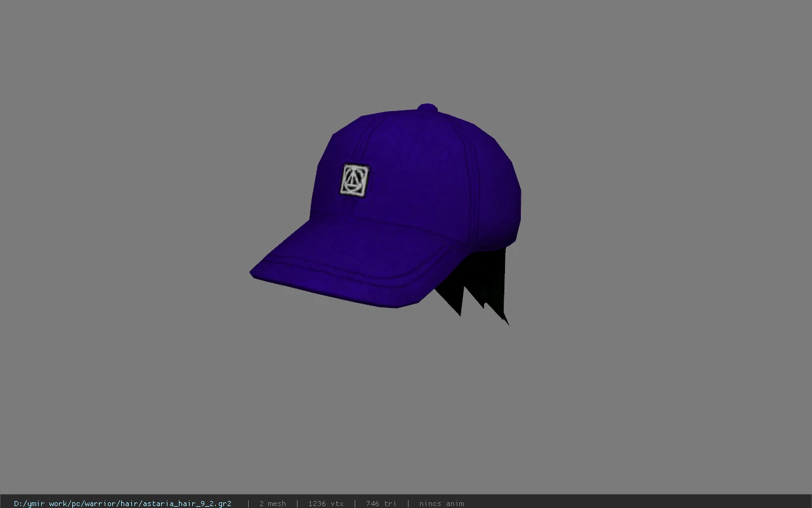Screen dimensions: 812x508
Task: Click the '2 mesh' status entry
Action: [x=272, y=504]
